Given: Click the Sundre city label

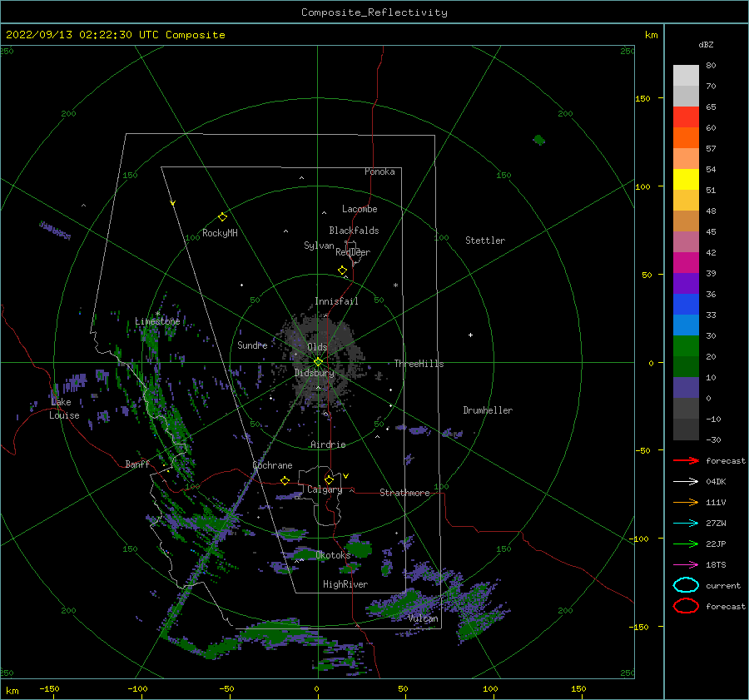Looking at the screenshot, I should pos(252,345).
